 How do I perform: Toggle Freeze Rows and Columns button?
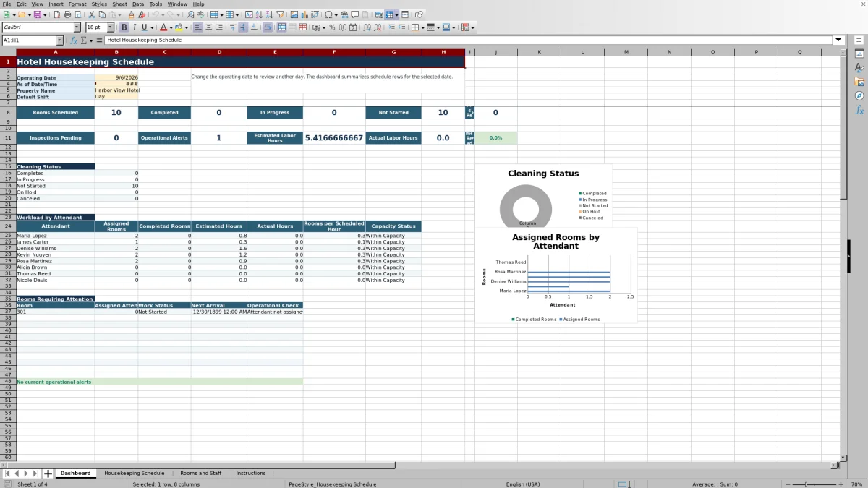390,14
